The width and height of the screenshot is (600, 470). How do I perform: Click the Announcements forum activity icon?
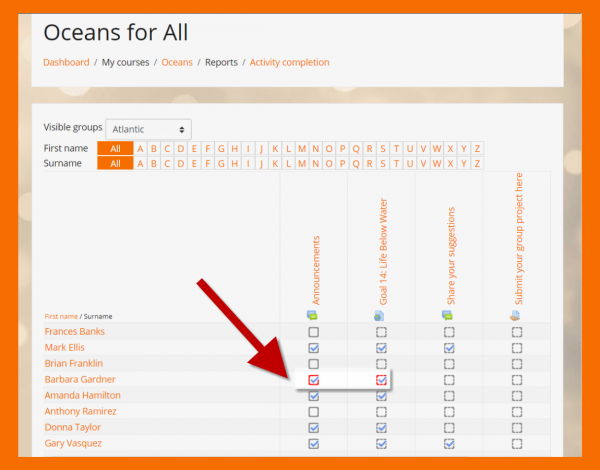point(314,315)
